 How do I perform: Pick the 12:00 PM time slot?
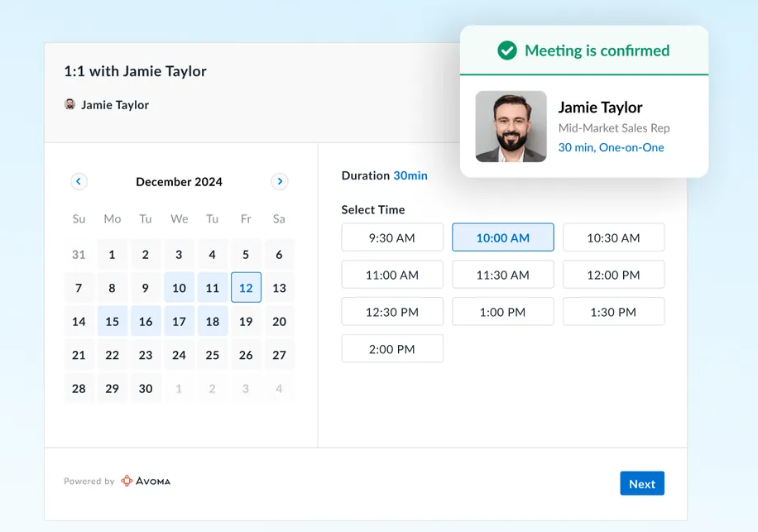[x=613, y=275]
